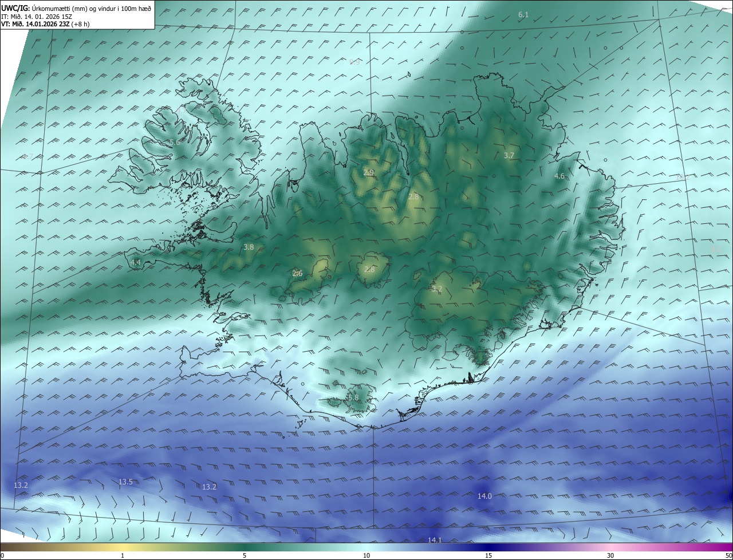The image size is (733, 560).
Task: Click the colorbar tick label 30
Action: pos(610,555)
